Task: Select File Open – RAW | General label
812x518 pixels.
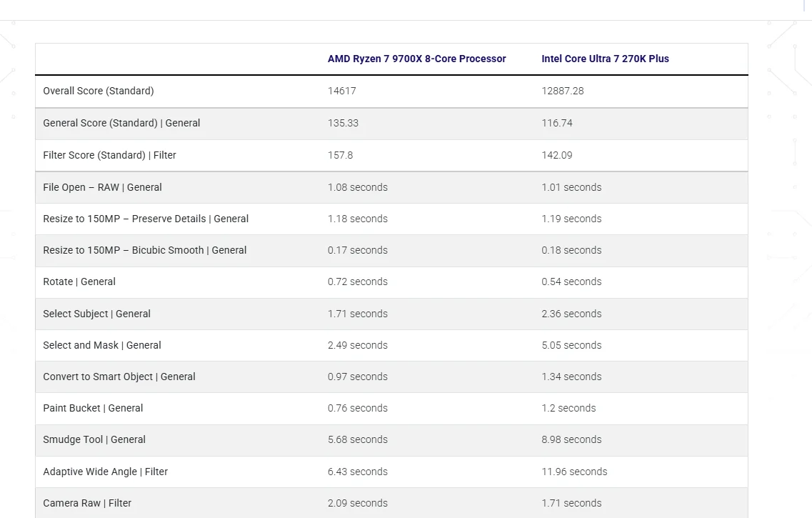Action: [x=102, y=187]
